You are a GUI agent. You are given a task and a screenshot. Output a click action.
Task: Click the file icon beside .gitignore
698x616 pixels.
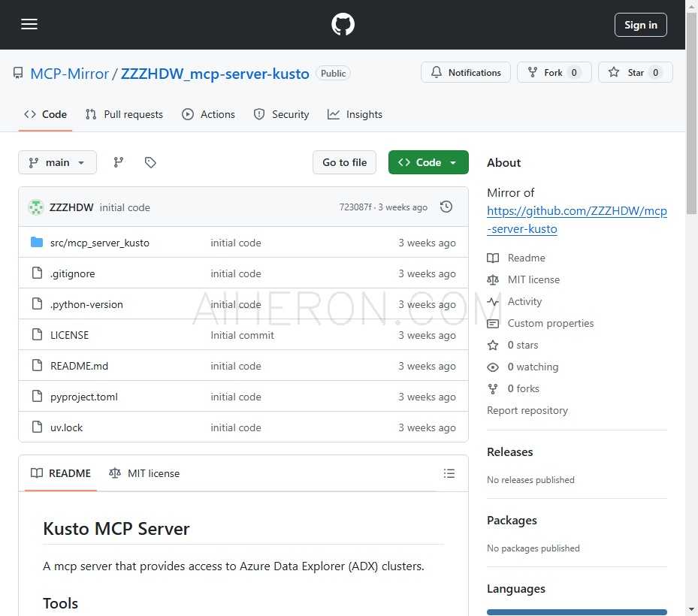(38, 273)
